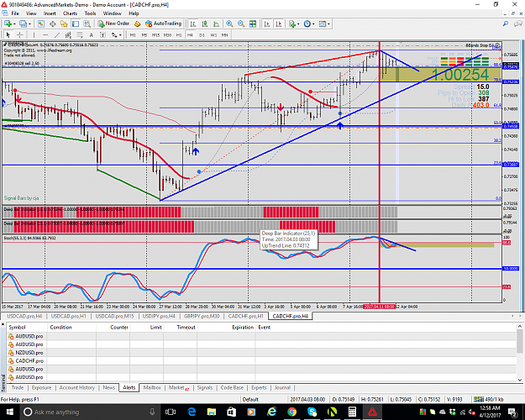Toggle Auto Scroll chart button
This screenshot has width=525, height=420.
(267, 24)
